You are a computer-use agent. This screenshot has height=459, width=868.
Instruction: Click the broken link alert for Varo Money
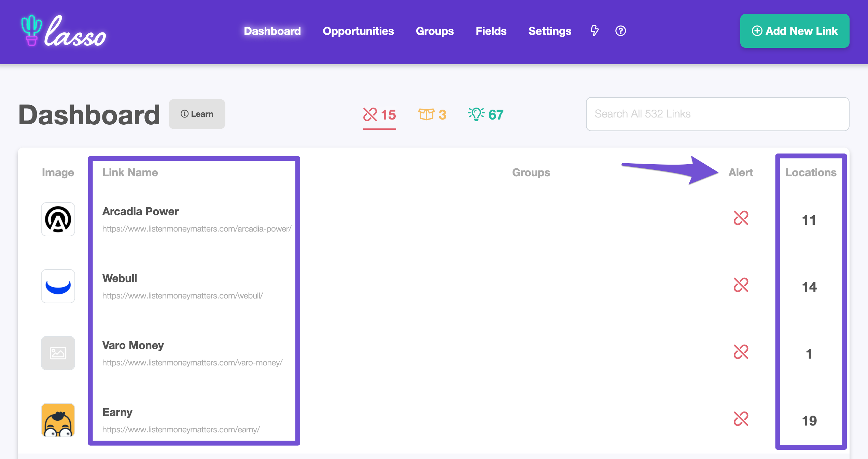741,352
